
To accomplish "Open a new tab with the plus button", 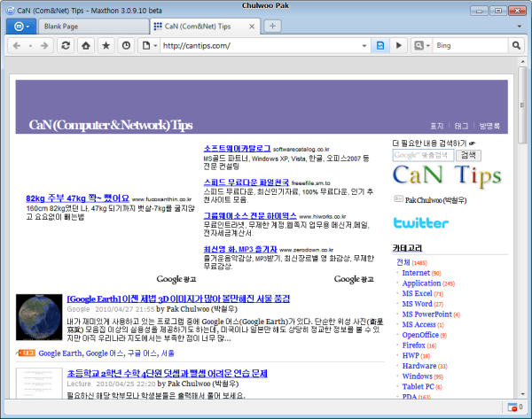I will [272, 26].
